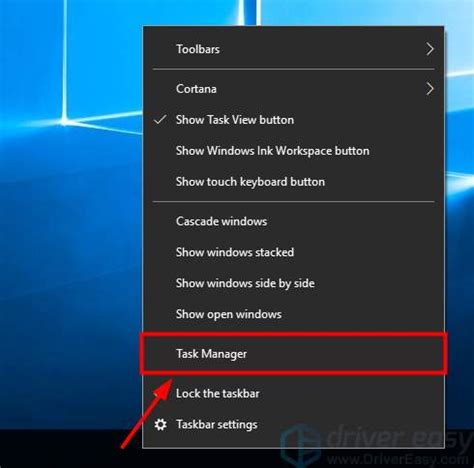Choose Show open windows
The image size is (474, 468).
(x=293, y=314)
